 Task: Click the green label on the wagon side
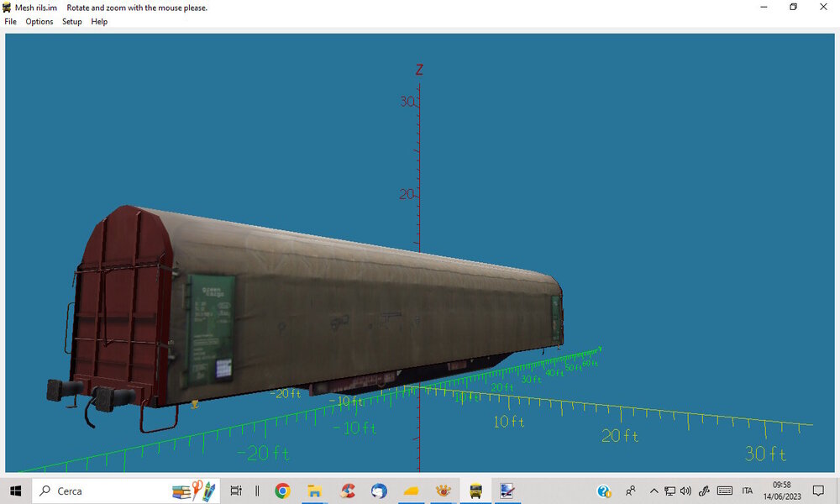pos(210,330)
